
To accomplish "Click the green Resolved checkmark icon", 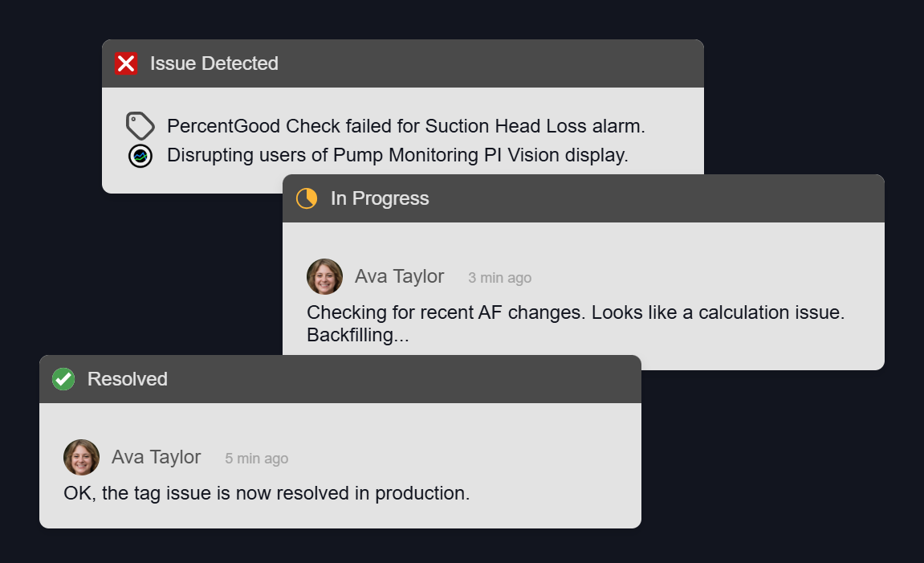I will [63, 379].
